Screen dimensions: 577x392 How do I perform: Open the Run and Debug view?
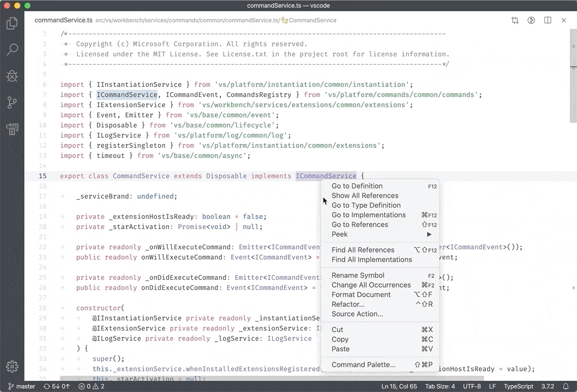point(12,76)
